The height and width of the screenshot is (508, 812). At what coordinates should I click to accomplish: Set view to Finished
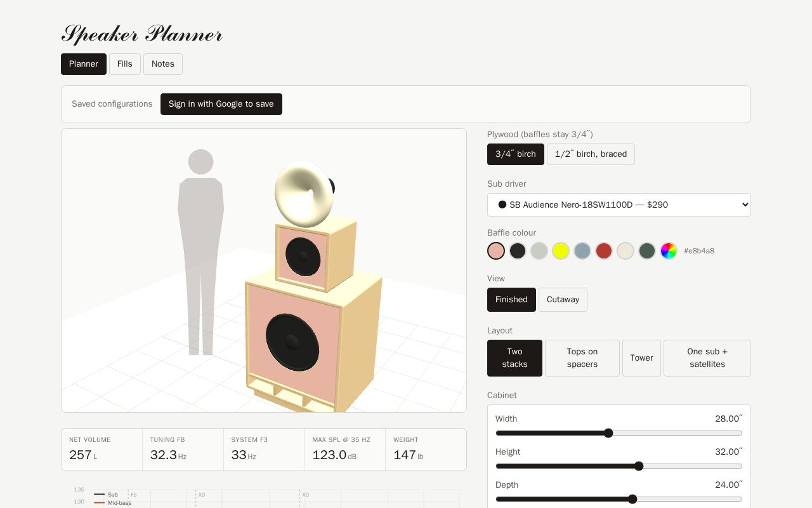(x=511, y=300)
